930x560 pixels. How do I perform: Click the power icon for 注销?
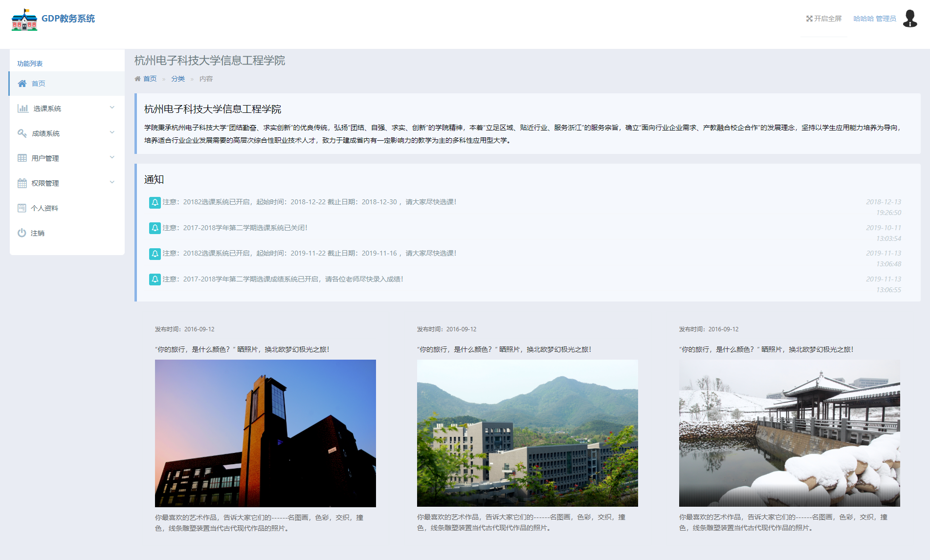tap(22, 233)
